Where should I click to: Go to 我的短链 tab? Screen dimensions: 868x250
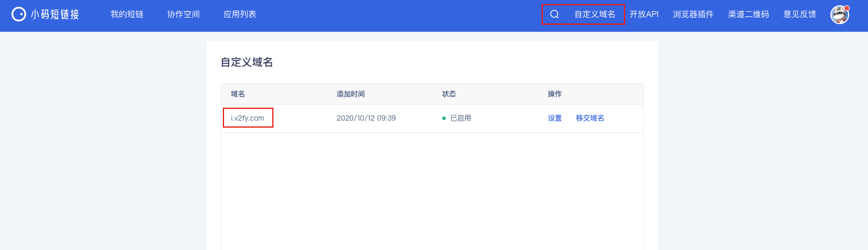127,14
